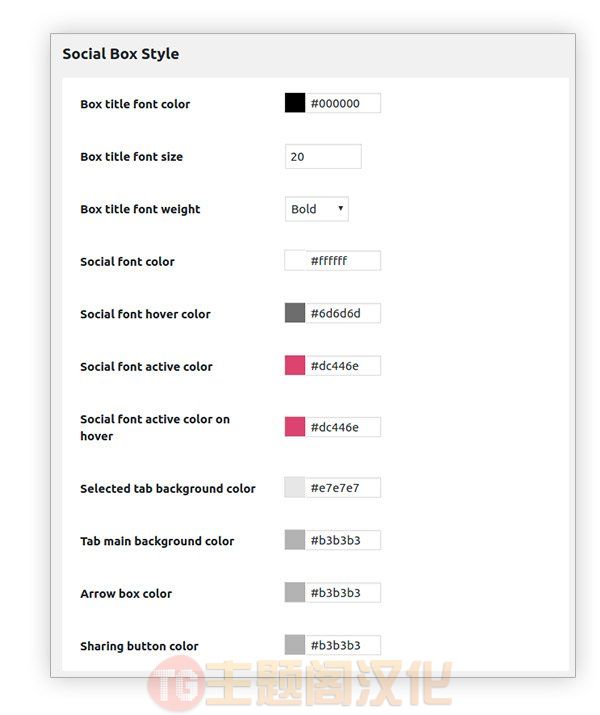Edit the Selected tab background #e7e7e7 field

coord(343,487)
